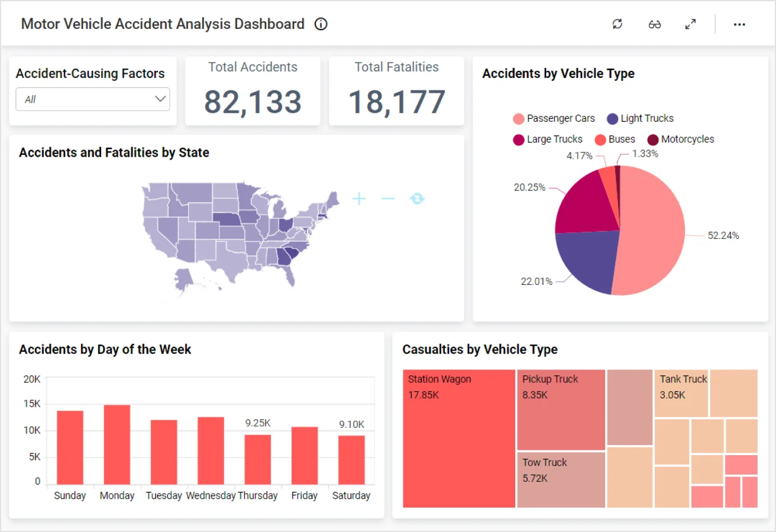
Task: Click the 1.33% pie label
Action: coord(645,154)
